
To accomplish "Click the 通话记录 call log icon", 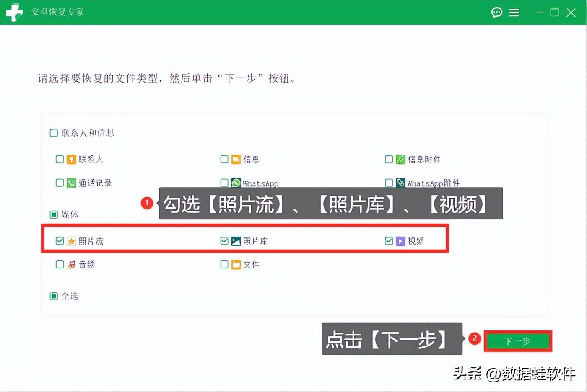I will (x=71, y=183).
